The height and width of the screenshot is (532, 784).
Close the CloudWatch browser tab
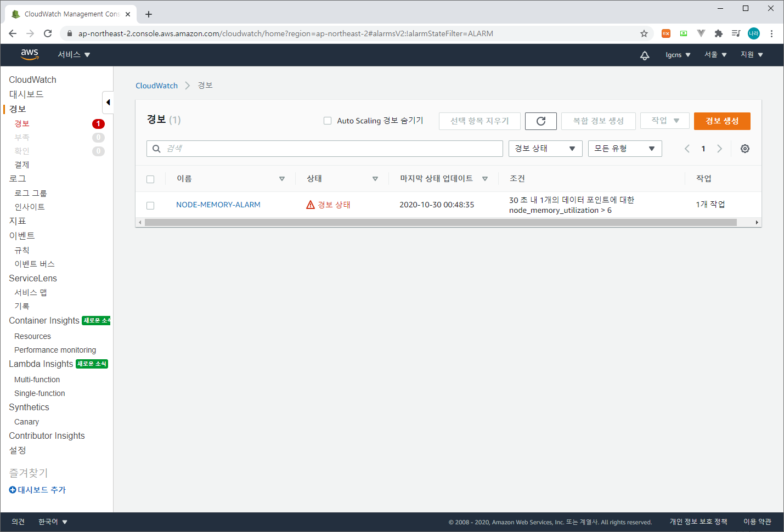click(x=128, y=14)
